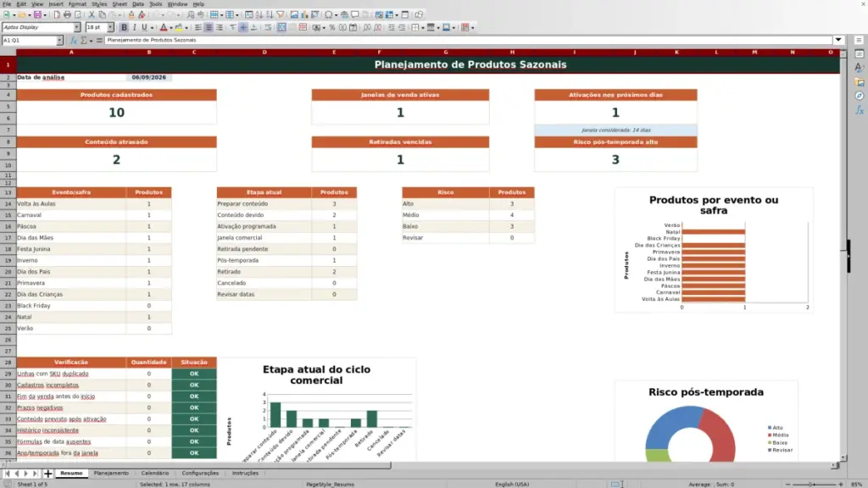This screenshot has height=488, width=868.
Task: Insert a chart using the chart icon
Action: point(304,15)
